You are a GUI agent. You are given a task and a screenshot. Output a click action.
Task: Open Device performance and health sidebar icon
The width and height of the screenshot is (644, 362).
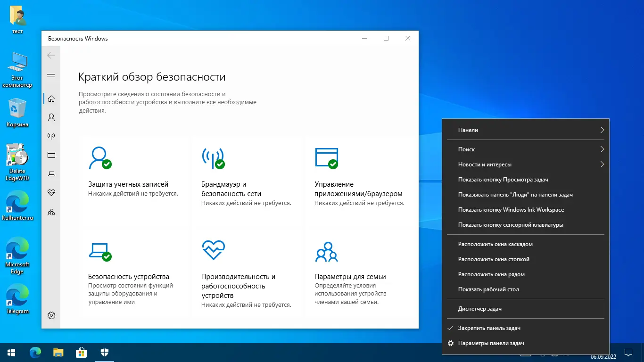[51, 192]
